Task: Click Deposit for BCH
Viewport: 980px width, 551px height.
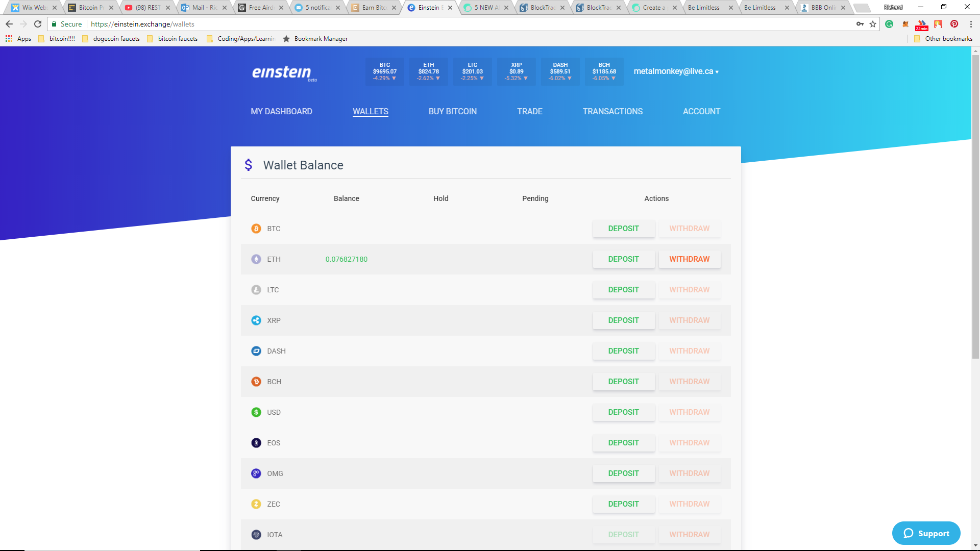Action: pyautogui.click(x=624, y=382)
